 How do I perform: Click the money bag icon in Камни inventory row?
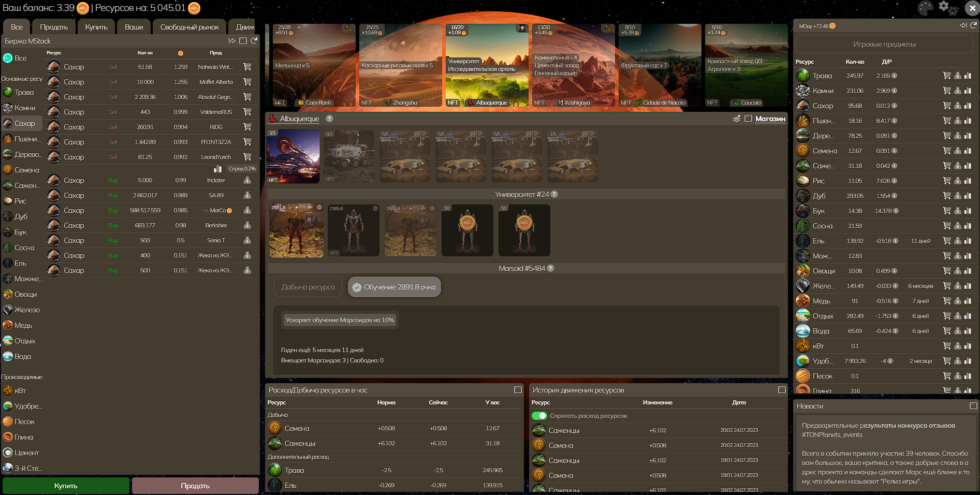pyautogui.click(x=958, y=91)
